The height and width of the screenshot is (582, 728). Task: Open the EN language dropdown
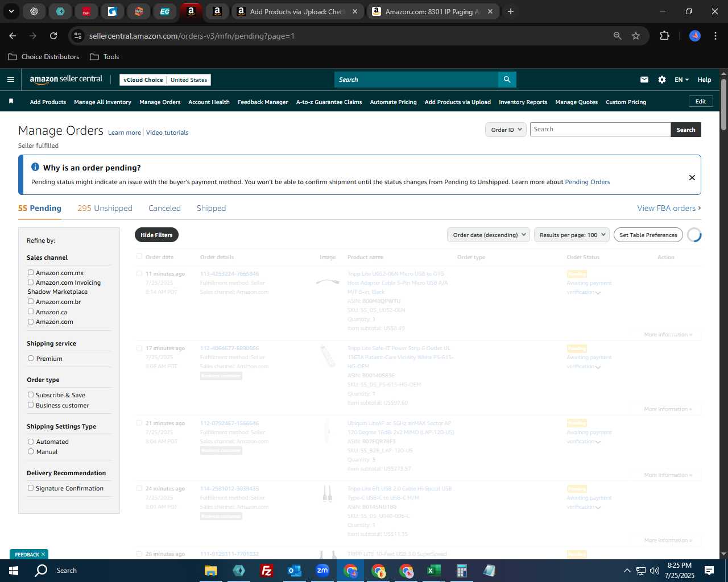(x=681, y=80)
